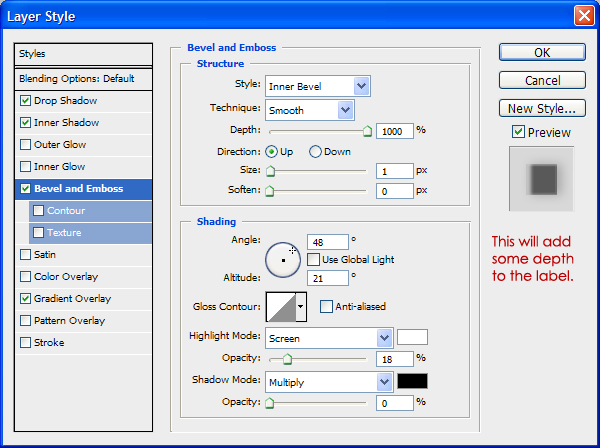Enable the Contour checkbox
This screenshot has width=600, height=448.
[x=38, y=210]
